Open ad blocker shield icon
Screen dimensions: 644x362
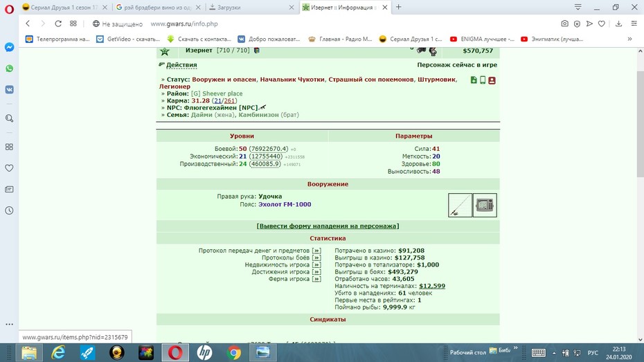coord(577,24)
